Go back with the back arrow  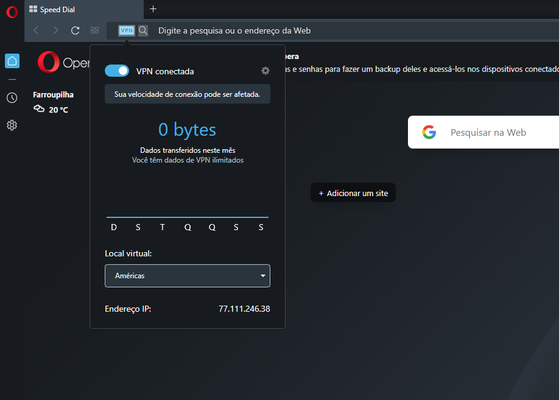pos(36,31)
